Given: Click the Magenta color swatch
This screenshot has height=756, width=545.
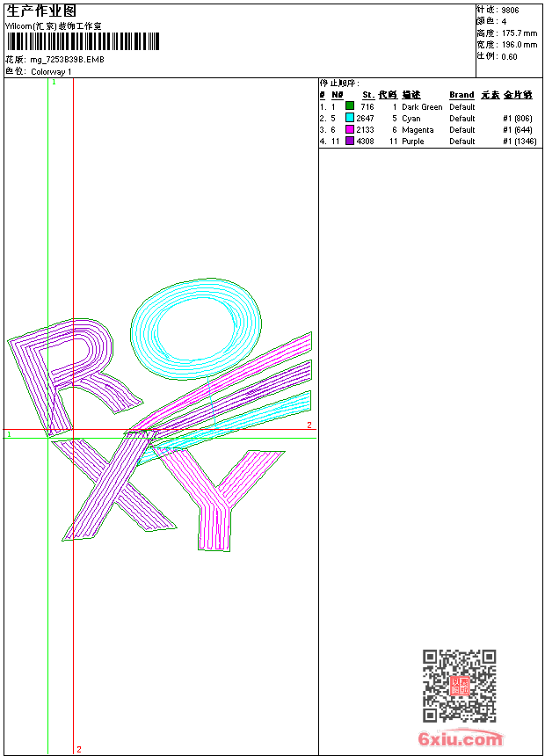Looking at the screenshot, I should pos(350,129).
